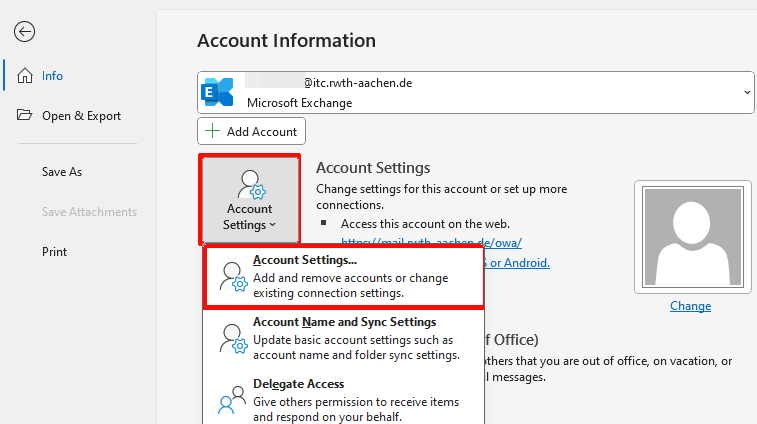Click the Add Account button

pos(252,131)
